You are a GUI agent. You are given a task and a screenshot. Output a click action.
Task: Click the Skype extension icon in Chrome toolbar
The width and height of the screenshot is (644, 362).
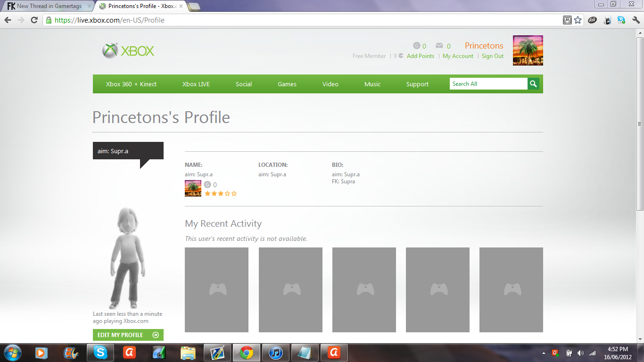pos(621,20)
